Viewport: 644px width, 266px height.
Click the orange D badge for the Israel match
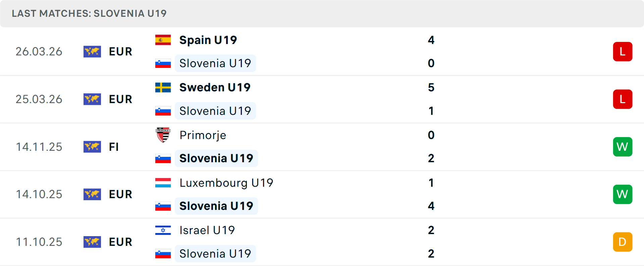pos(623,242)
